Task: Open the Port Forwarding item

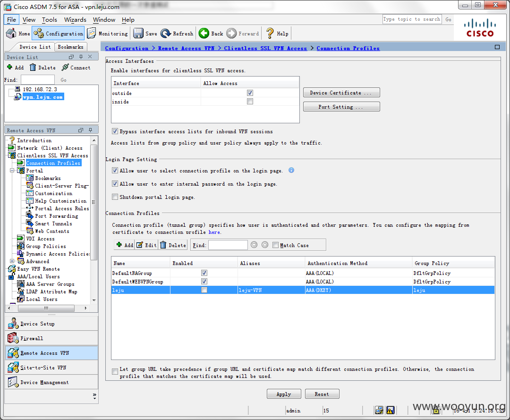Action: 57,216
